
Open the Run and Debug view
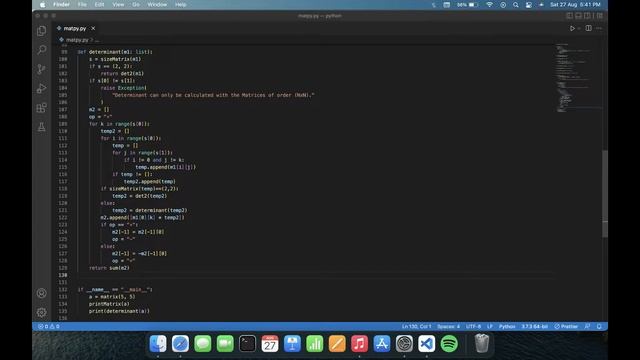(42, 88)
